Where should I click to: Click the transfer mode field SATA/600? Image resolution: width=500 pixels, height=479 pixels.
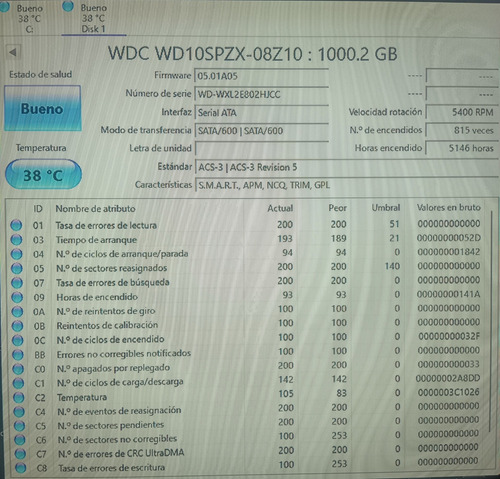coord(262,131)
